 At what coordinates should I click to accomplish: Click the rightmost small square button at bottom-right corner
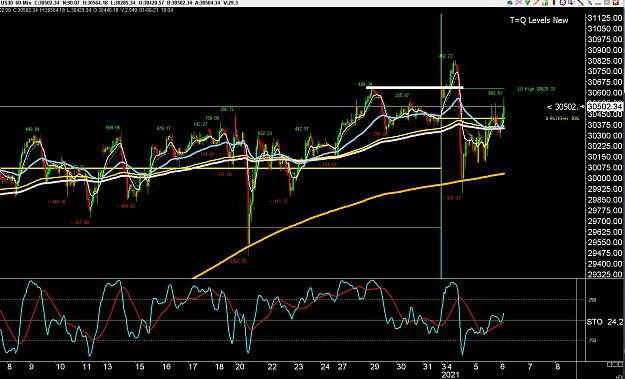[621, 365]
